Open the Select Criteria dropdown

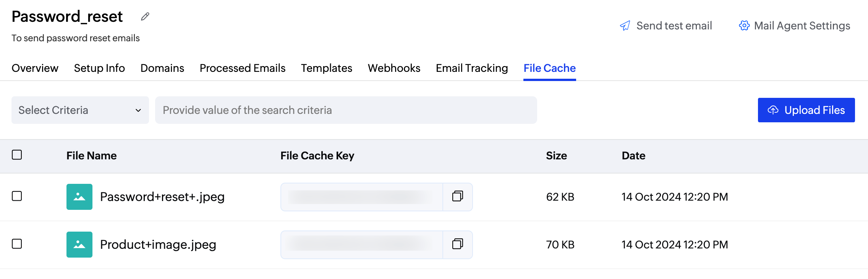click(80, 110)
